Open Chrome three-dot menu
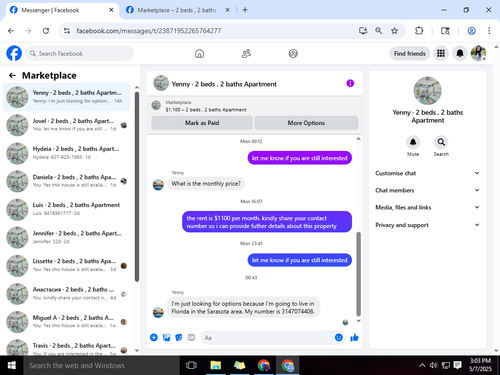 pos(489,31)
